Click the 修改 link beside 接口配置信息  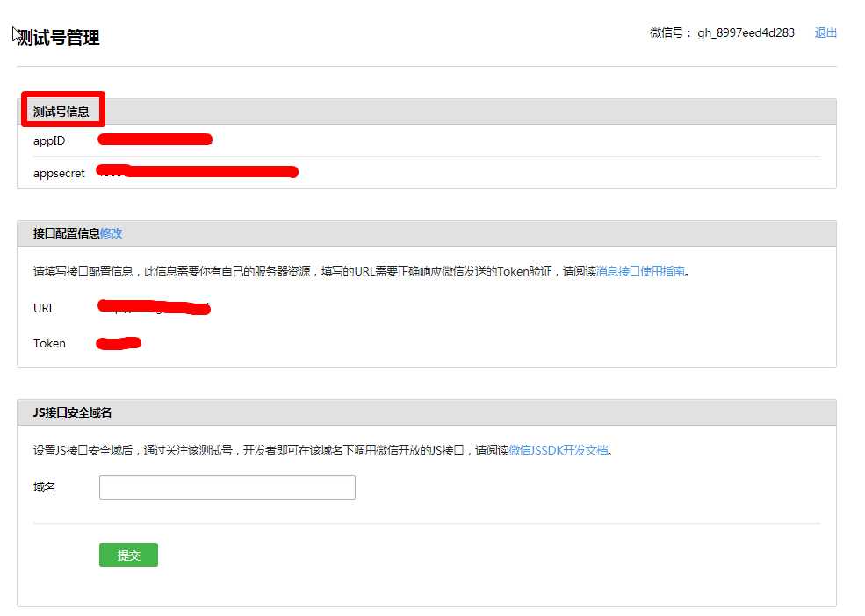point(111,233)
